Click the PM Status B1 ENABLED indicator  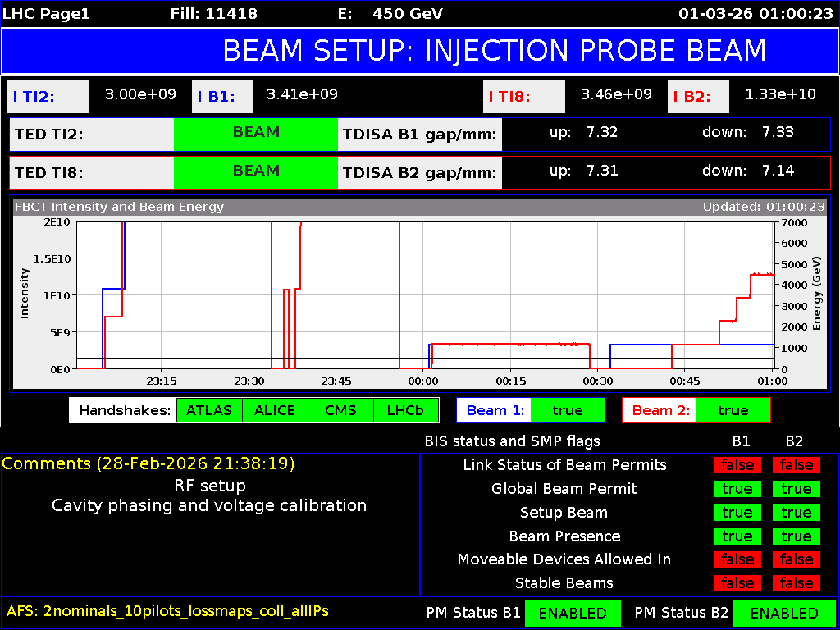pyautogui.click(x=573, y=613)
